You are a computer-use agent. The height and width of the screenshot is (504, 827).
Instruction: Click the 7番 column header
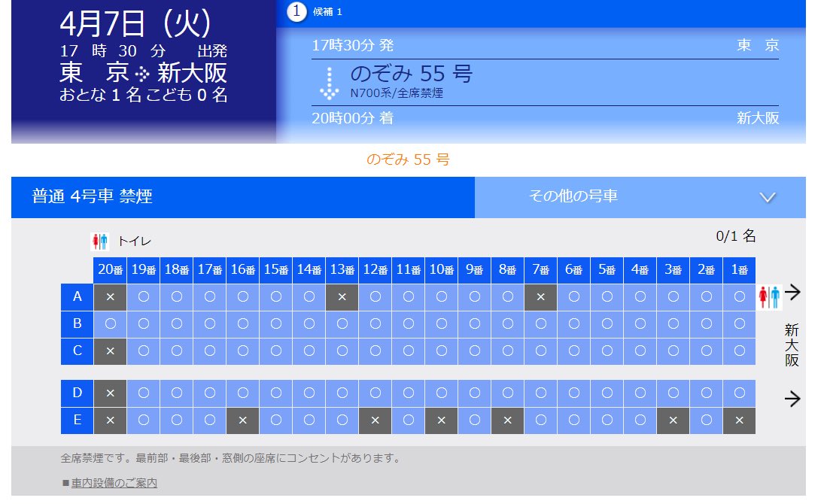tap(540, 270)
